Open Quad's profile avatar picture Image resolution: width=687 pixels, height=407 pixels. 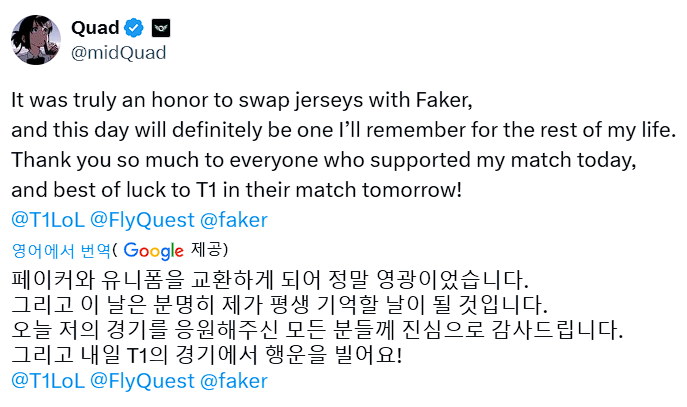tap(34, 38)
